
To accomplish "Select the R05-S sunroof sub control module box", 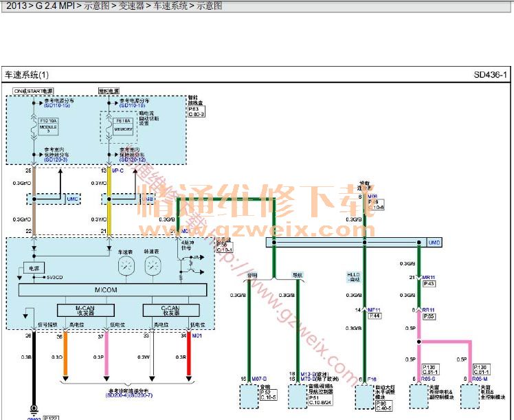I will click(x=419, y=397).
